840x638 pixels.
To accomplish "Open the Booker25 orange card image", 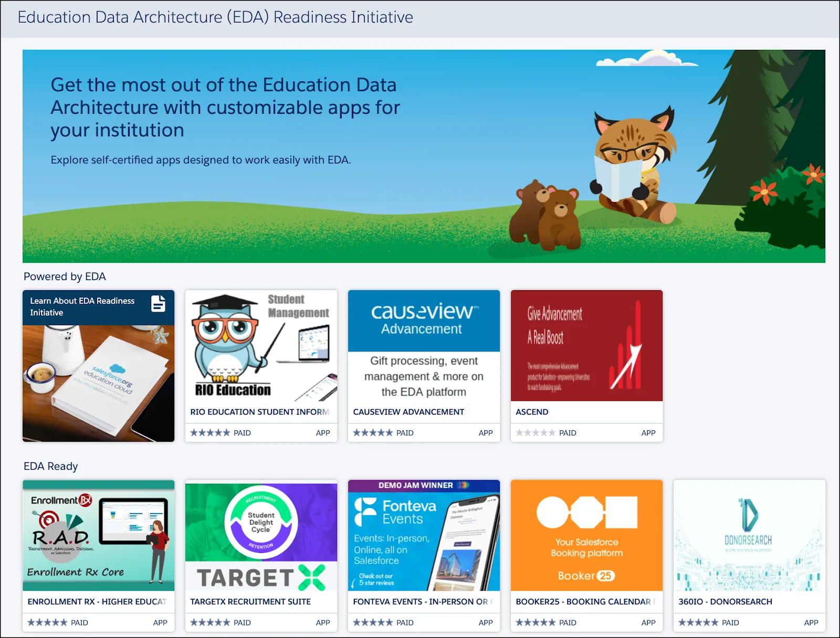I will (x=586, y=536).
